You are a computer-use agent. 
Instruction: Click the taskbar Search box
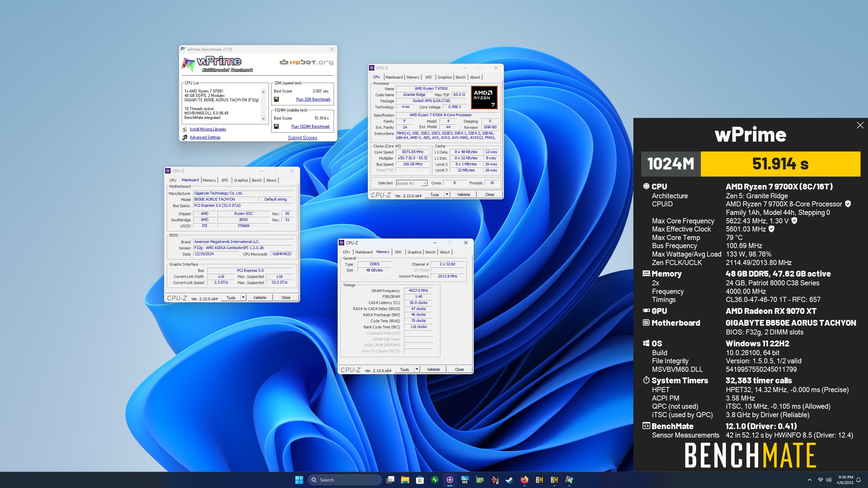(344, 480)
